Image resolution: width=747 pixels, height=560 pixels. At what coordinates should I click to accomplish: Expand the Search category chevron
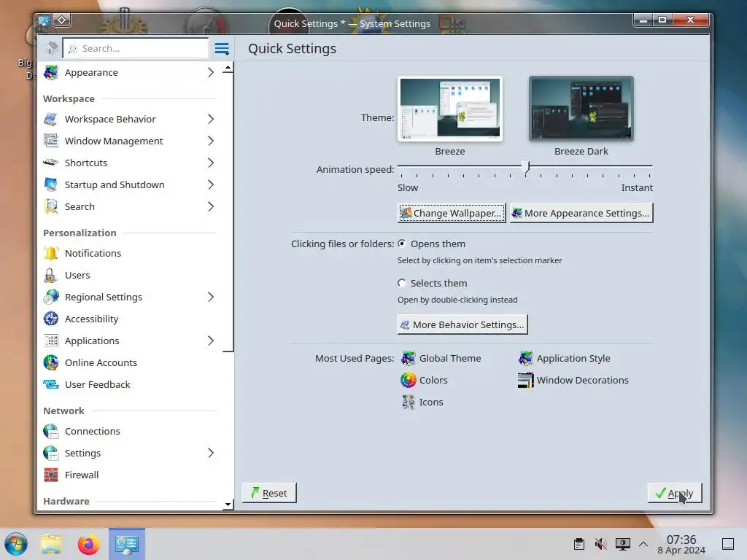211,206
